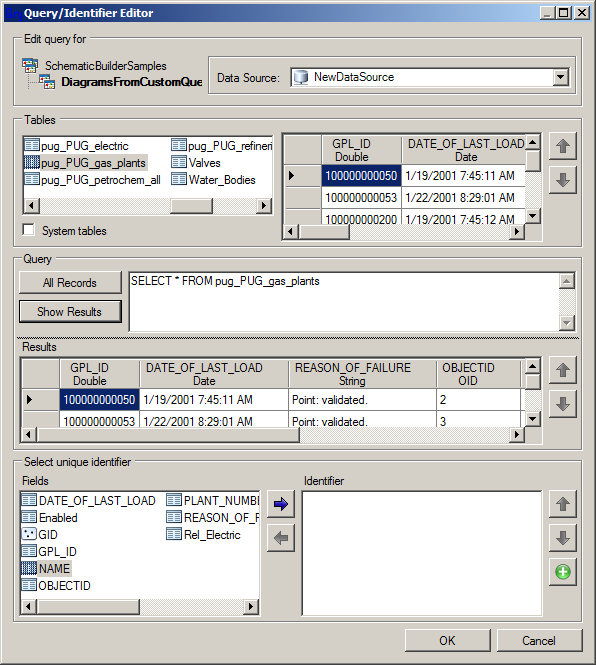The height and width of the screenshot is (665, 596).
Task: Select the PLANT_NUMB field icon
Action: pos(174,500)
